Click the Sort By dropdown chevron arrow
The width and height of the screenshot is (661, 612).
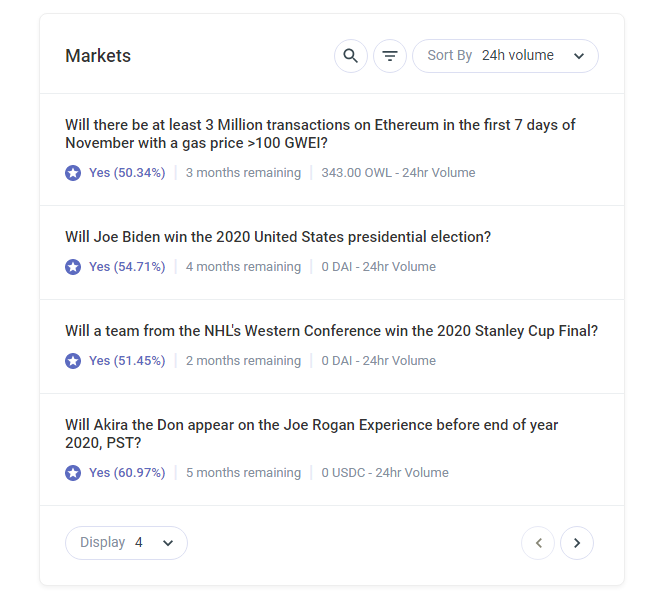[x=579, y=56]
